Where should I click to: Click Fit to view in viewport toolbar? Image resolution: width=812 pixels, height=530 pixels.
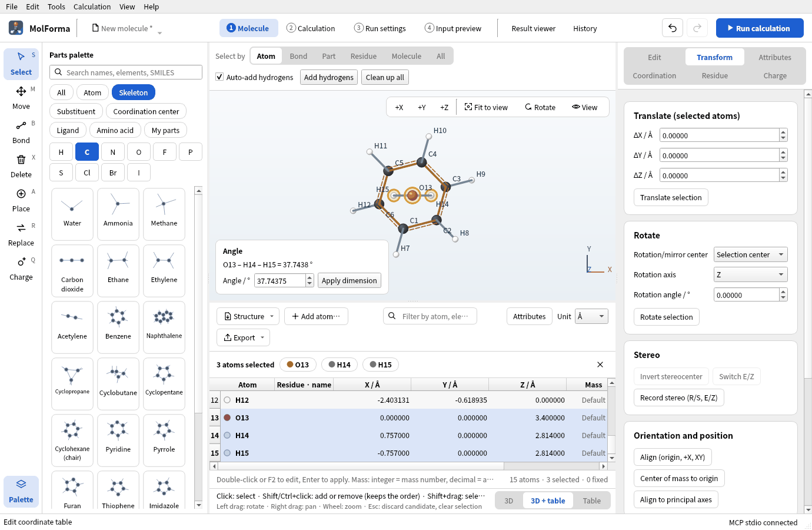coord(486,107)
